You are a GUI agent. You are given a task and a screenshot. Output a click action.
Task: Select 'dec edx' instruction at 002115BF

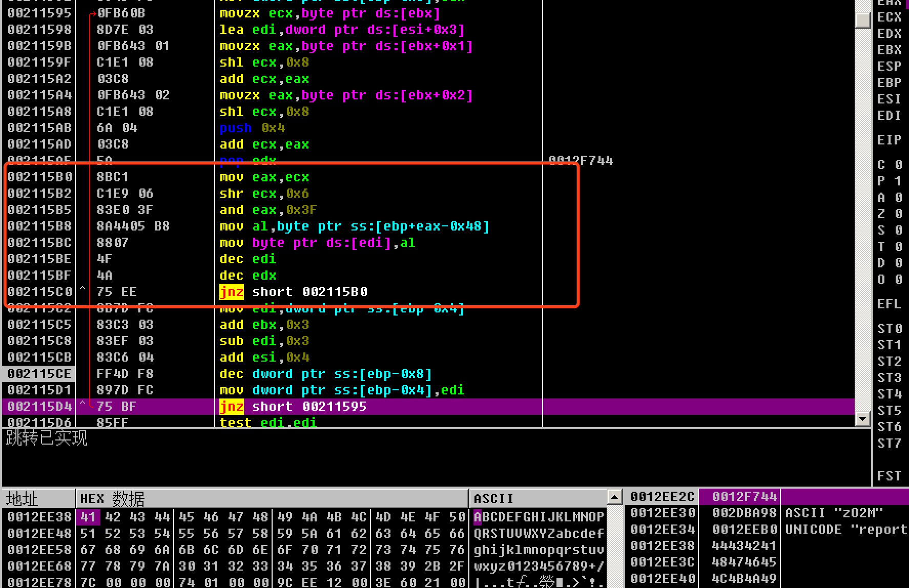[x=248, y=276]
